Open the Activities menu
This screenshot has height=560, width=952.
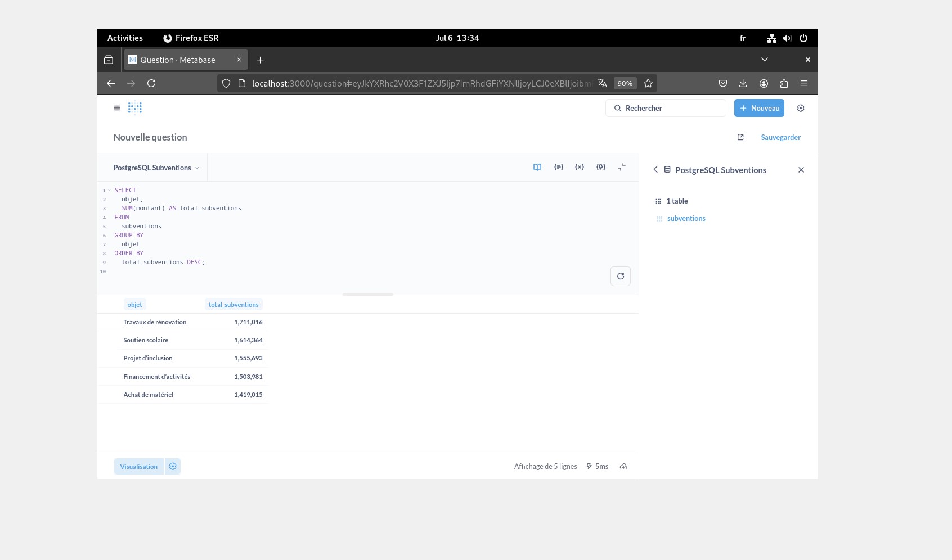coord(125,38)
